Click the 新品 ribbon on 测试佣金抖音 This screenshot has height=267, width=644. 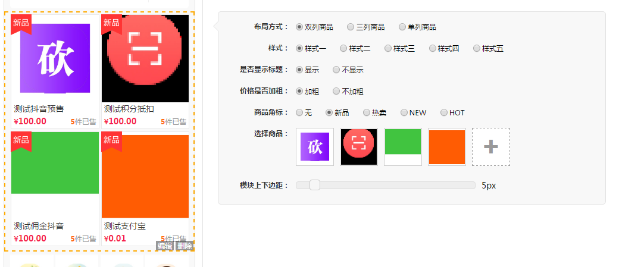[x=21, y=142]
